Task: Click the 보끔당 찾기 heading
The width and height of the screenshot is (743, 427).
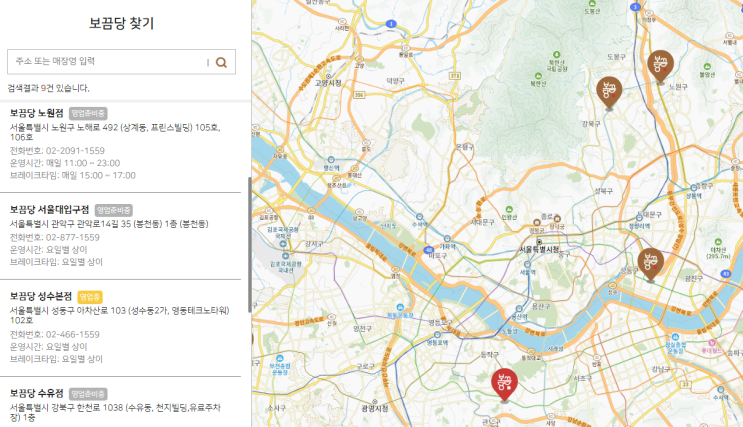Action: click(121, 23)
